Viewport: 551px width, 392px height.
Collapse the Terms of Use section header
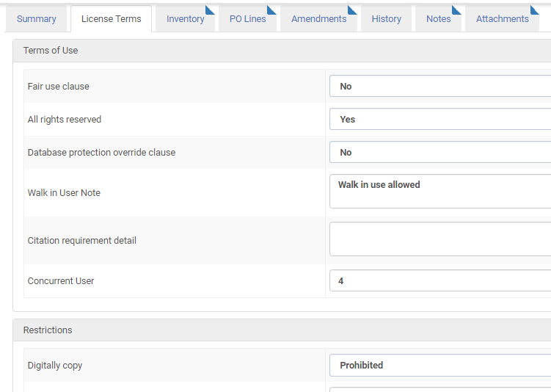(x=50, y=51)
